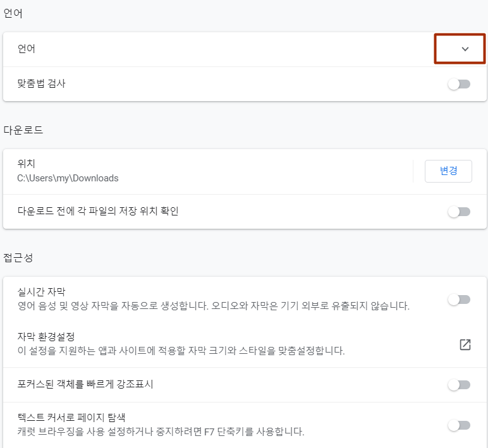Click the 텍스트 커서로 페이지 탐색 title
488x448 pixels.
(x=71, y=418)
